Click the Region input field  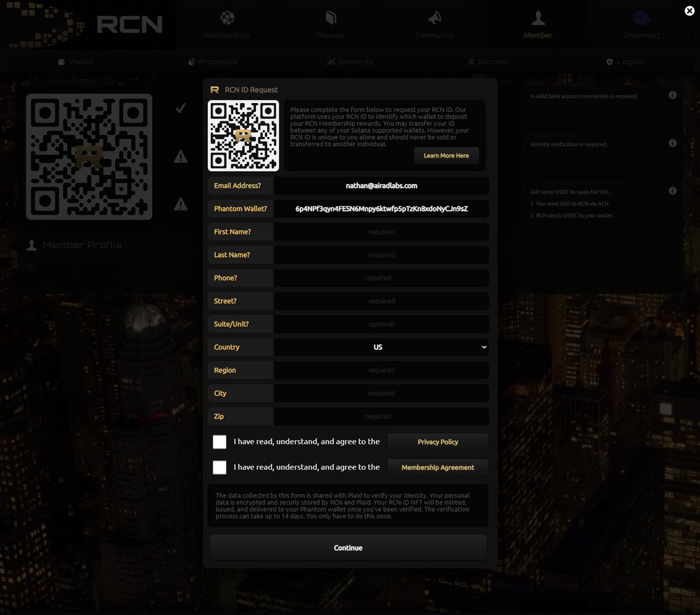coord(381,370)
